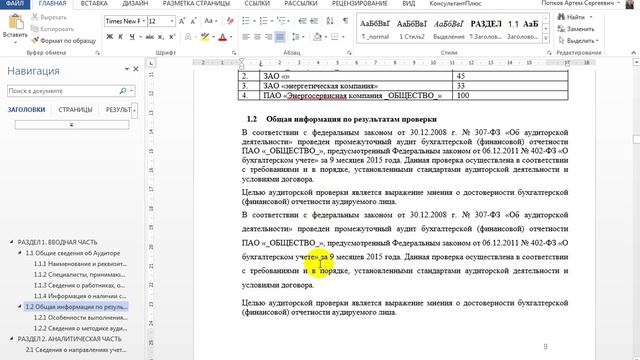Toggle strikethrough (abc) formatting
This screenshot has width=640, height=360.
[150, 37]
